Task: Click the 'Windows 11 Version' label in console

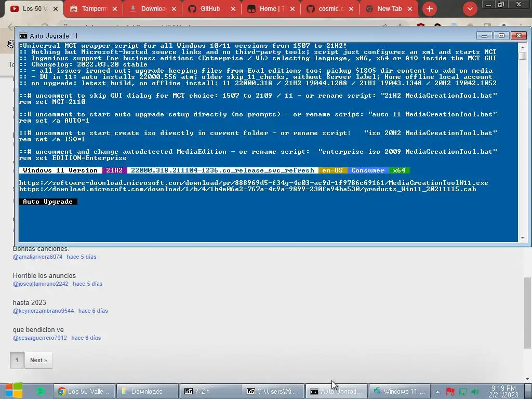Action: [60, 170]
